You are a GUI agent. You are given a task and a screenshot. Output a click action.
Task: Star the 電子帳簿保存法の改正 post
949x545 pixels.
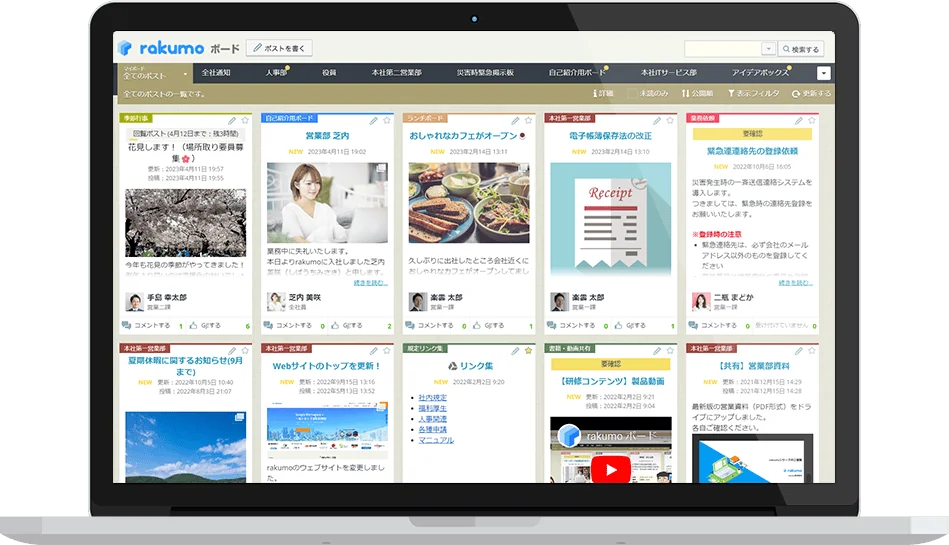tap(670, 121)
